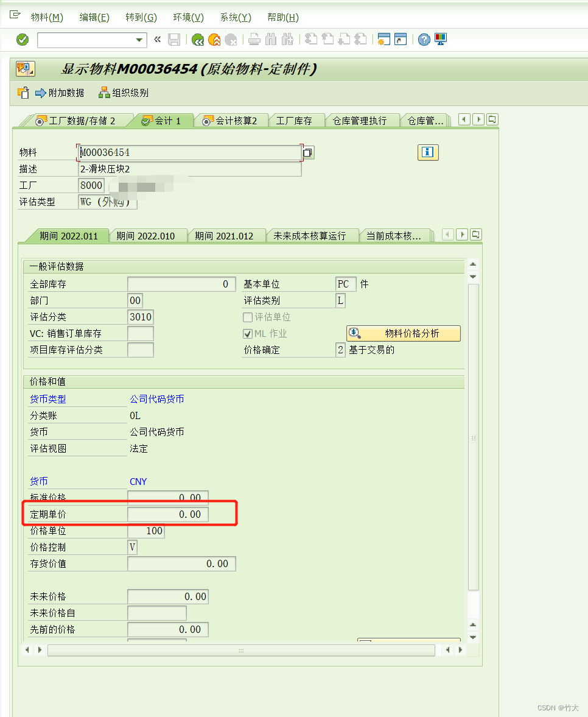This screenshot has width=588, height=717.
Task: Click the orange Exit icon
Action: point(214,39)
